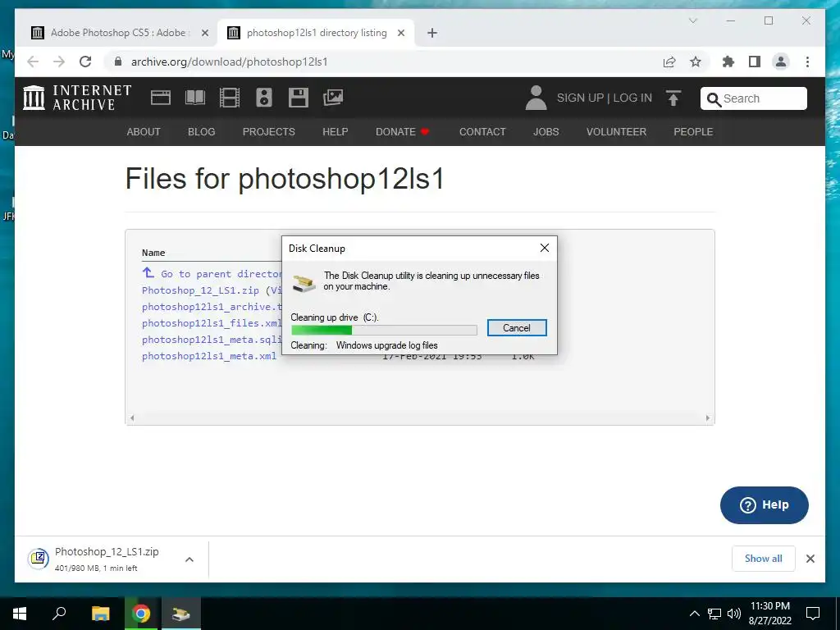Click Go to parent directory link

click(x=212, y=274)
